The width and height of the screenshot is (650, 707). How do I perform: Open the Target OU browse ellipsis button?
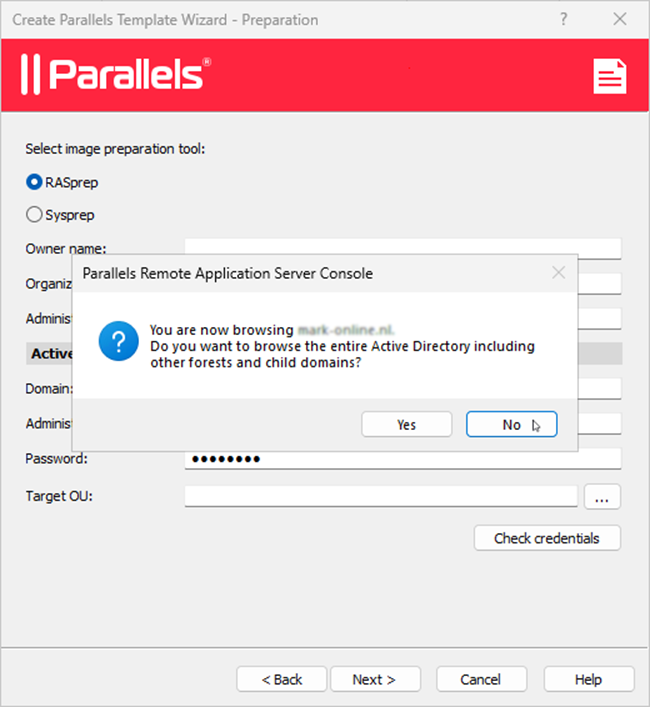pos(601,496)
